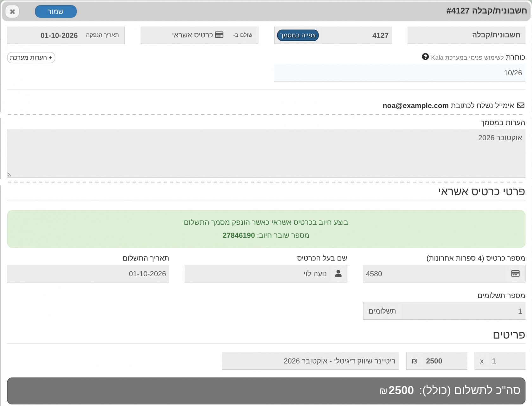The width and height of the screenshot is (532, 406).
Task: Click the issue date field 01-10-2026 at top
Action: click(66, 35)
